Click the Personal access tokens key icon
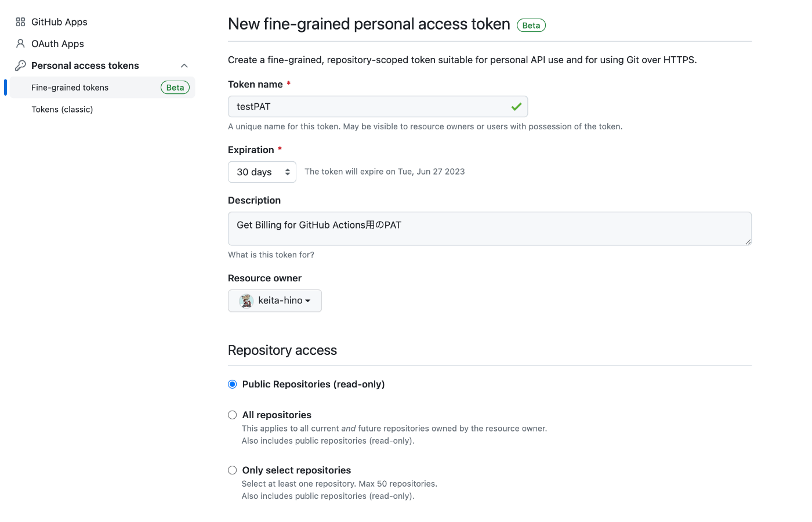 20,66
